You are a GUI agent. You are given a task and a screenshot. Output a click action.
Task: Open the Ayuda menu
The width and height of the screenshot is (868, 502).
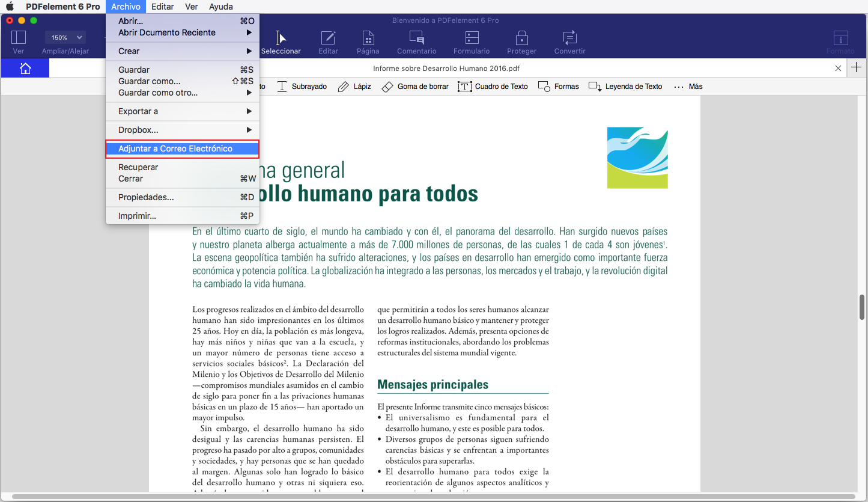[221, 7]
